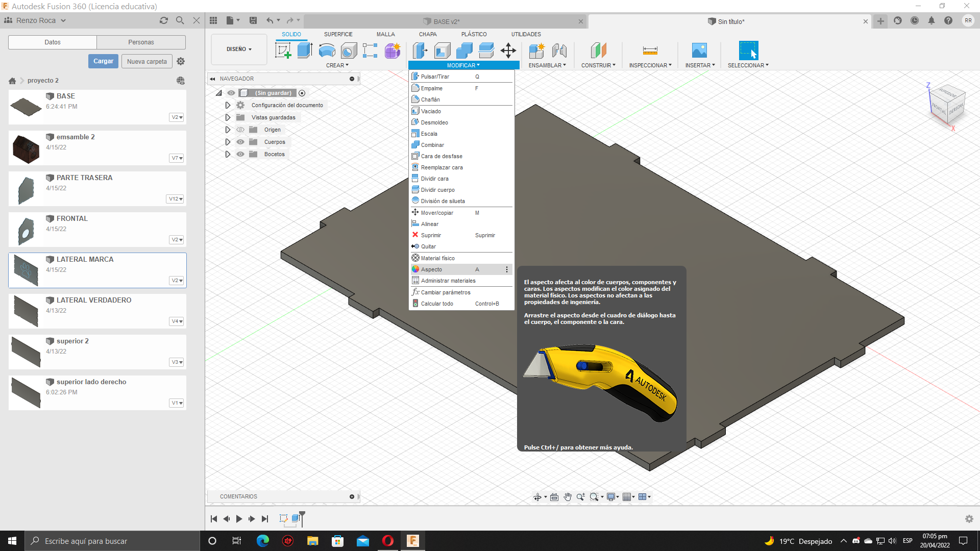
Task: Open the job status clock icon
Action: [x=915, y=20]
